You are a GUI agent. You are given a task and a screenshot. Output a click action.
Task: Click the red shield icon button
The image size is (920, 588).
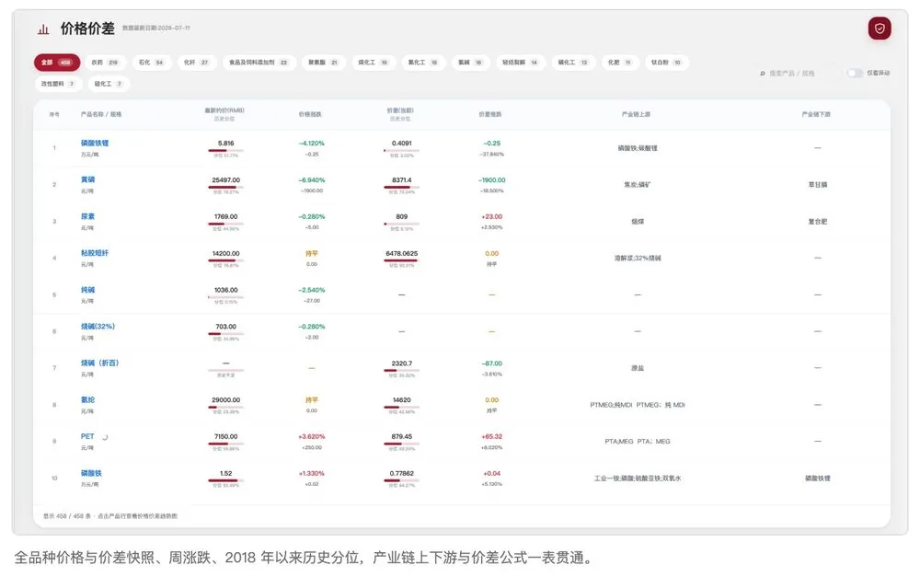pos(879,29)
